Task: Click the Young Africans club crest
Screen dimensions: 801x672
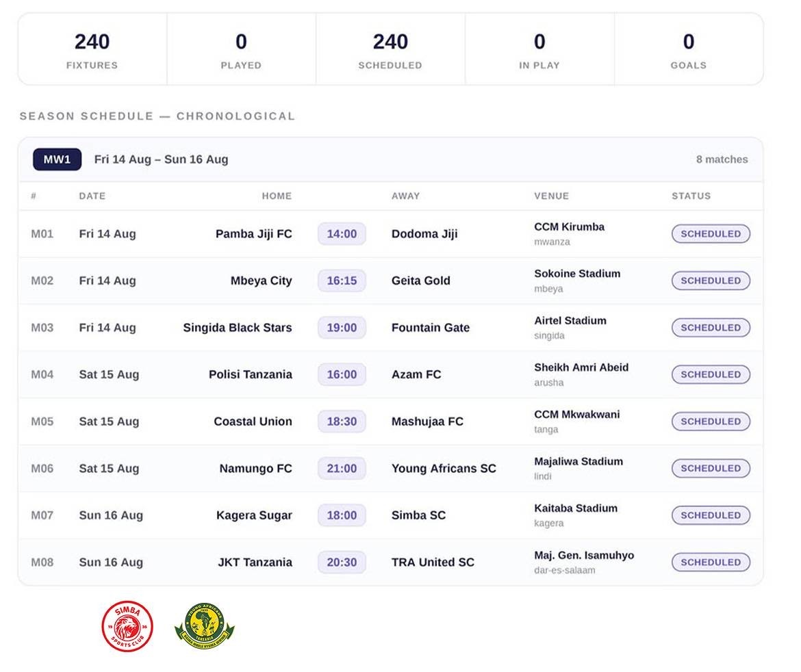Action: (x=204, y=626)
